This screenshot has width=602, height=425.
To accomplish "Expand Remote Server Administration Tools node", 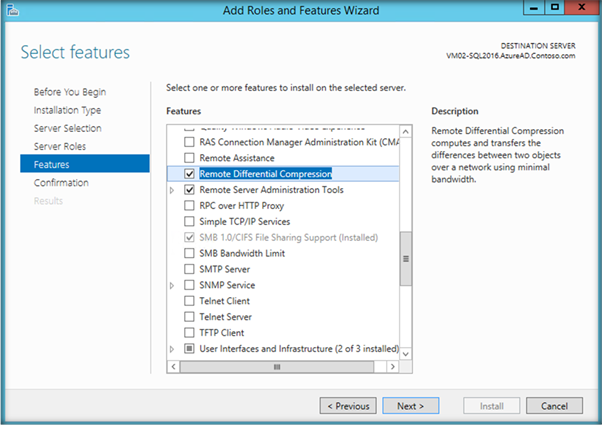I will [173, 189].
